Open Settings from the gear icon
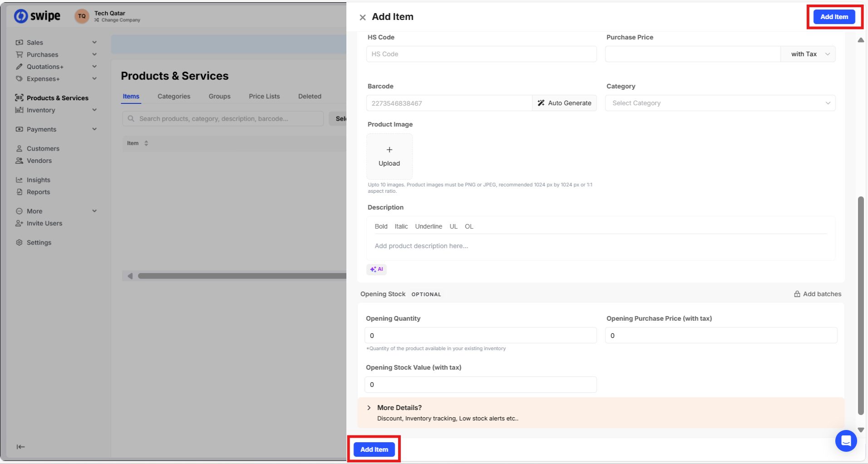 tap(19, 243)
